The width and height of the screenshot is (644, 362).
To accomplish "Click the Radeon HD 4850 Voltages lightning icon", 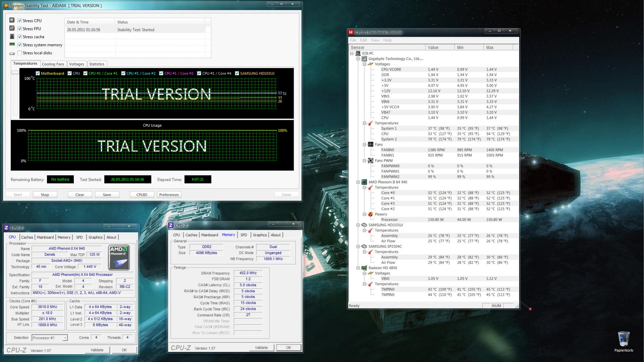I will pos(370,273).
